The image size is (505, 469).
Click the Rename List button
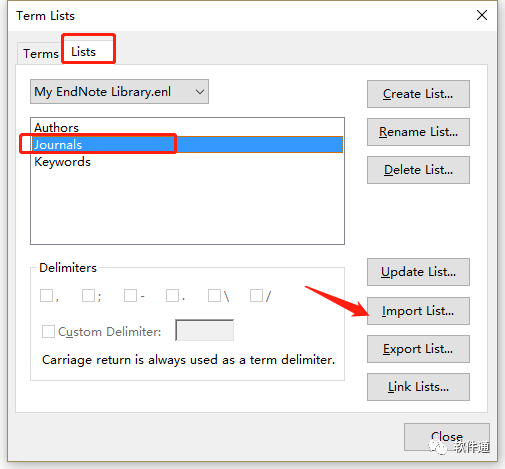(x=418, y=132)
